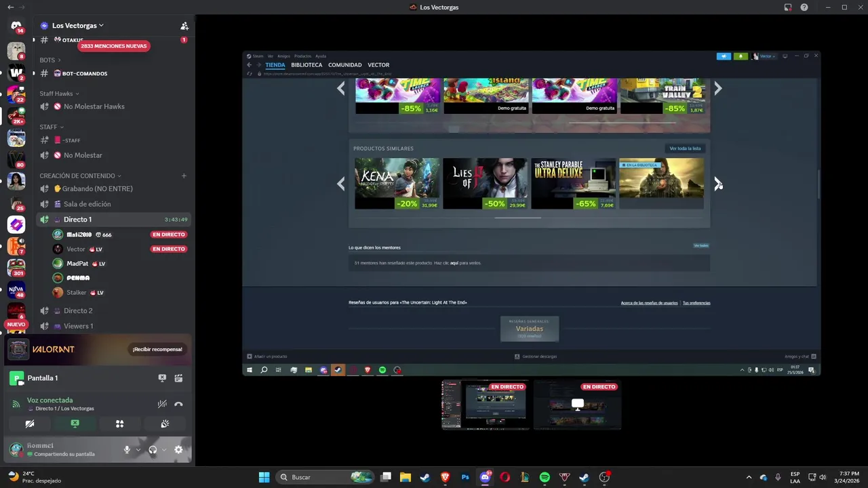This screenshot has height=488, width=868.
Task: Open the clips icon beside Pantalla 1
Action: [x=179, y=378]
